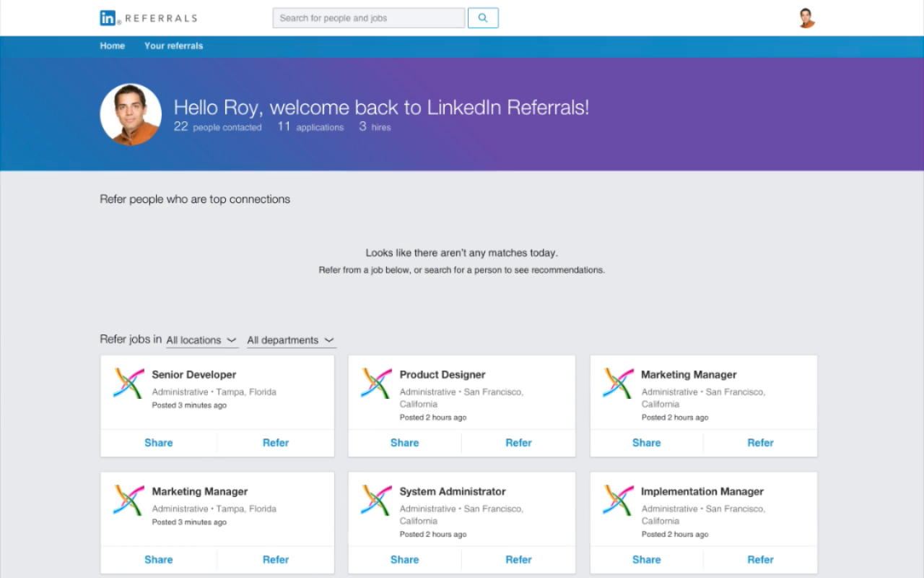Refer someone for Implementation Manager job
The image size is (924, 578).
[x=760, y=559]
